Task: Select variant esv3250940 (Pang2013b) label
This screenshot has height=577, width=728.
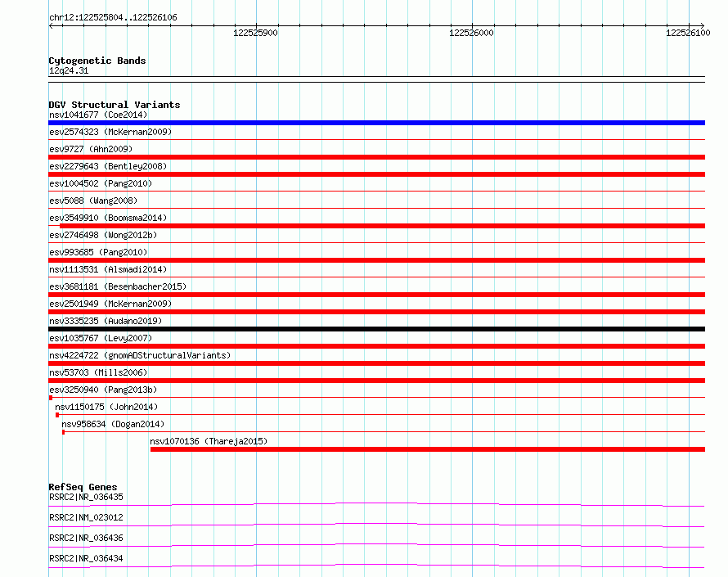Action: [x=102, y=390]
